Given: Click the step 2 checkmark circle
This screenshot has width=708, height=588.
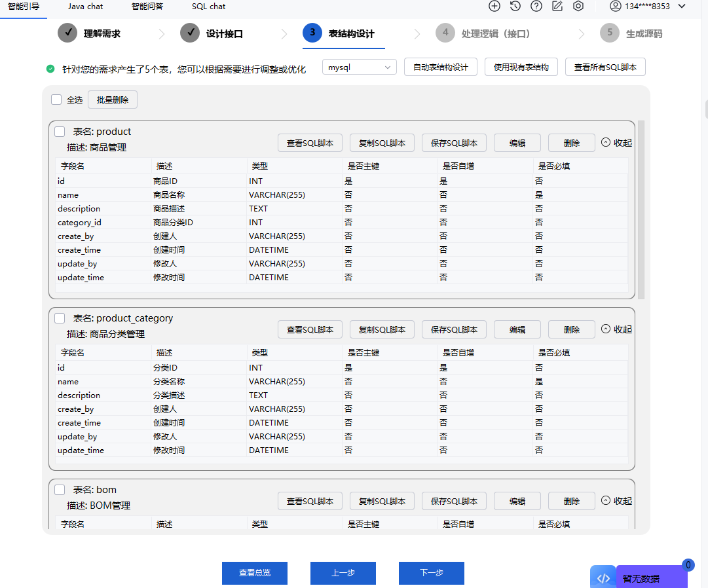Looking at the screenshot, I should [x=190, y=33].
